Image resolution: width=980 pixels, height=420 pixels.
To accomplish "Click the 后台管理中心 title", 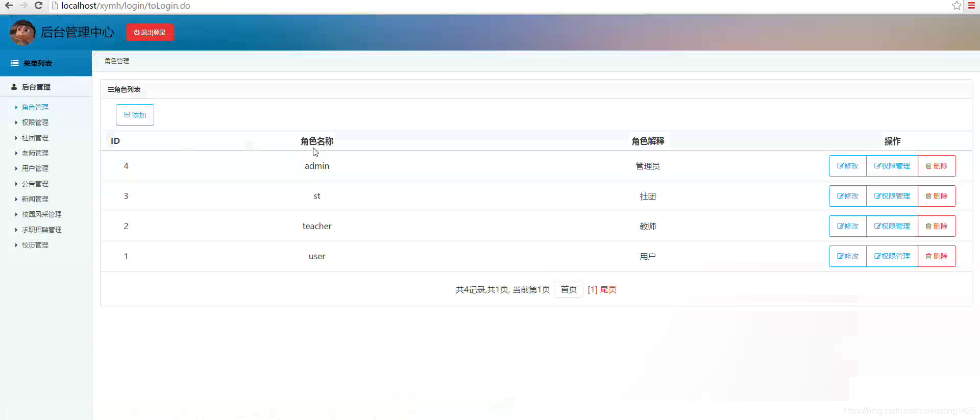I will tap(78, 32).
